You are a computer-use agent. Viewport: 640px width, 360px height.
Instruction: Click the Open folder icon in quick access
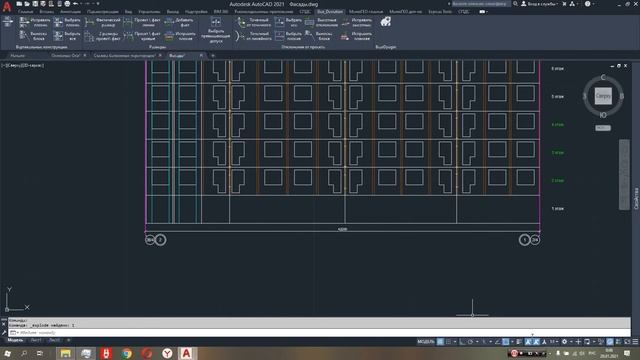27,4
